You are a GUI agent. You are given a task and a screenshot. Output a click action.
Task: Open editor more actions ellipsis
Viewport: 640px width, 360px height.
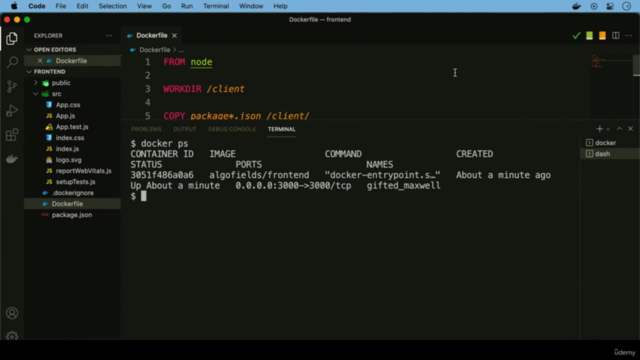pos(629,36)
